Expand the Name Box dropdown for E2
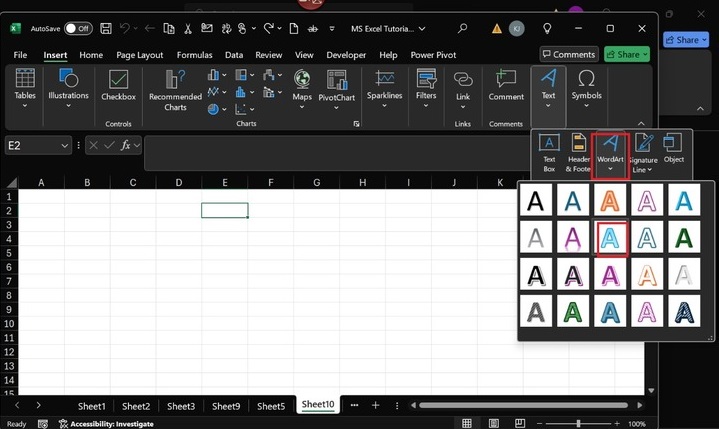This screenshot has height=429, width=719. click(x=65, y=146)
